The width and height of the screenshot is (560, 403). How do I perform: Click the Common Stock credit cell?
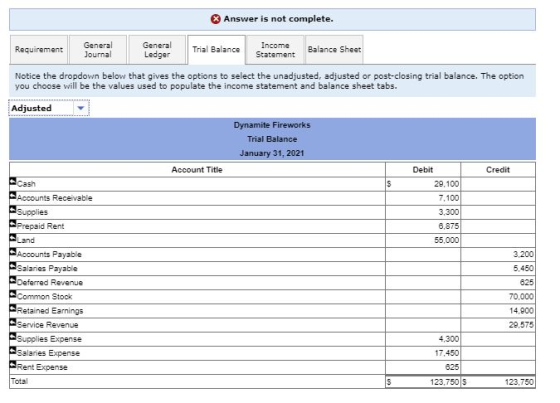pyautogui.click(x=498, y=297)
